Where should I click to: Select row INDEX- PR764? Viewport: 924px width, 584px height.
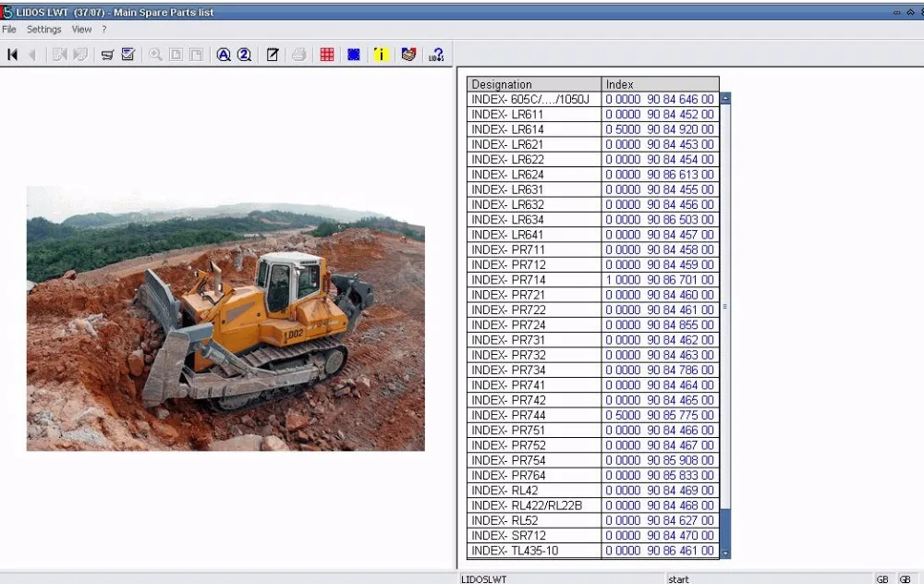(x=593, y=475)
